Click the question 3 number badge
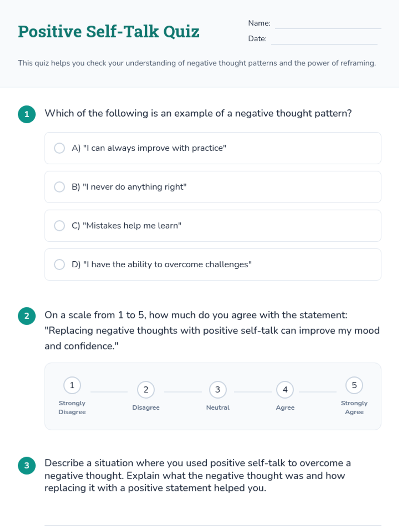The width and height of the screenshot is (399, 532). (x=27, y=465)
